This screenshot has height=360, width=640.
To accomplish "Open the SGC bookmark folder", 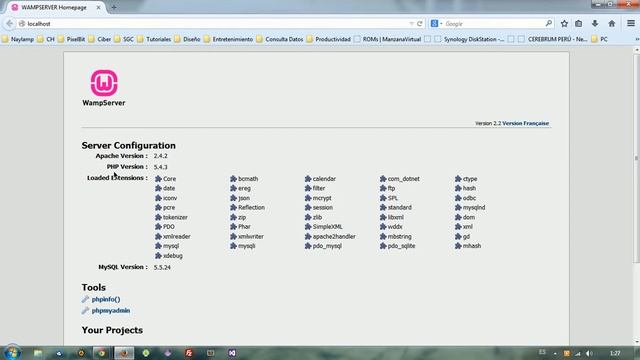I will click(124, 39).
